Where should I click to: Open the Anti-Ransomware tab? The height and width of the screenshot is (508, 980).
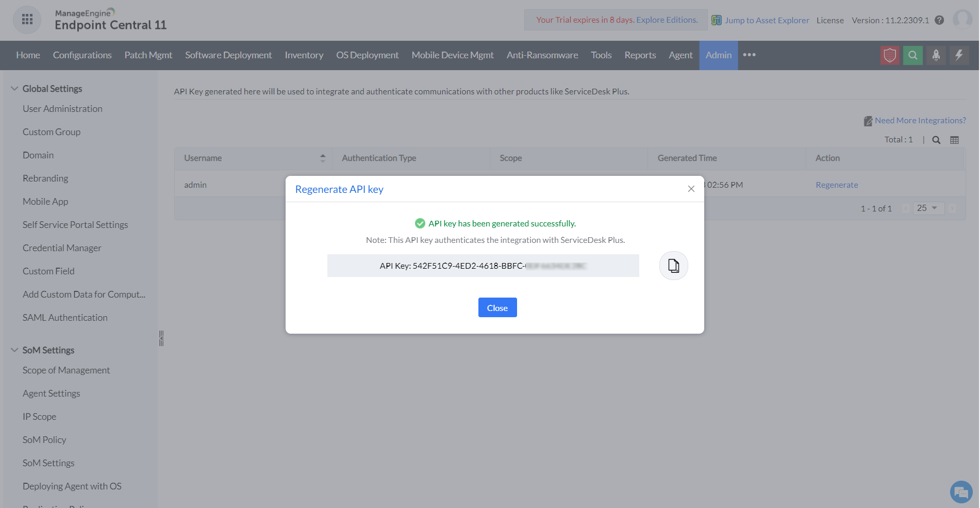[542, 55]
